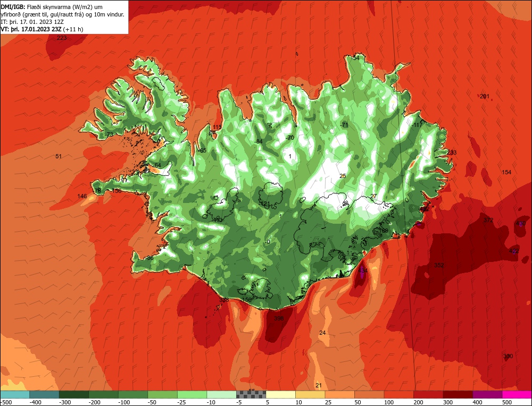Click the value -0 in the southern interior
The image size is (532, 406).
tap(268, 242)
